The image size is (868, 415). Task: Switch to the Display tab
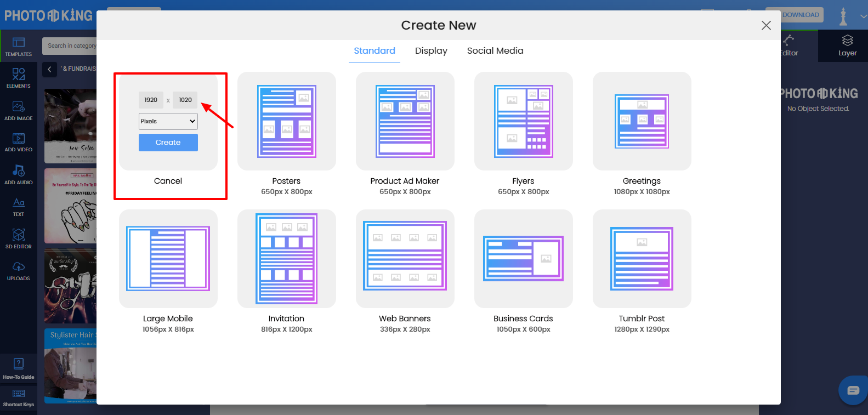point(431,51)
